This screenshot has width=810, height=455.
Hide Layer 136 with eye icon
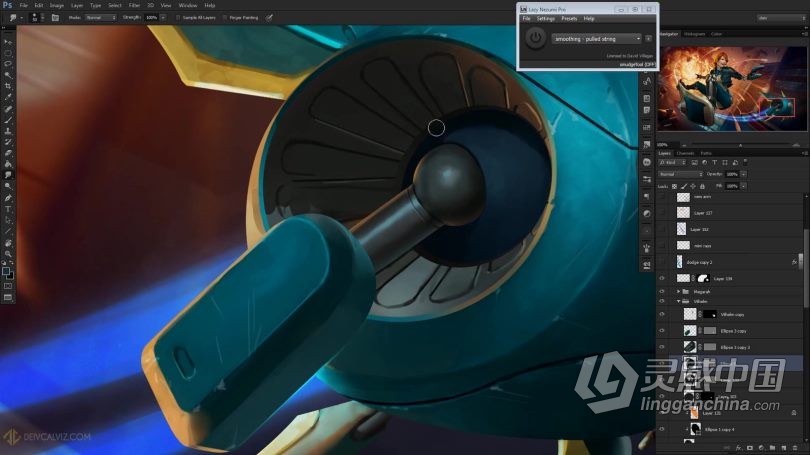tap(662, 278)
